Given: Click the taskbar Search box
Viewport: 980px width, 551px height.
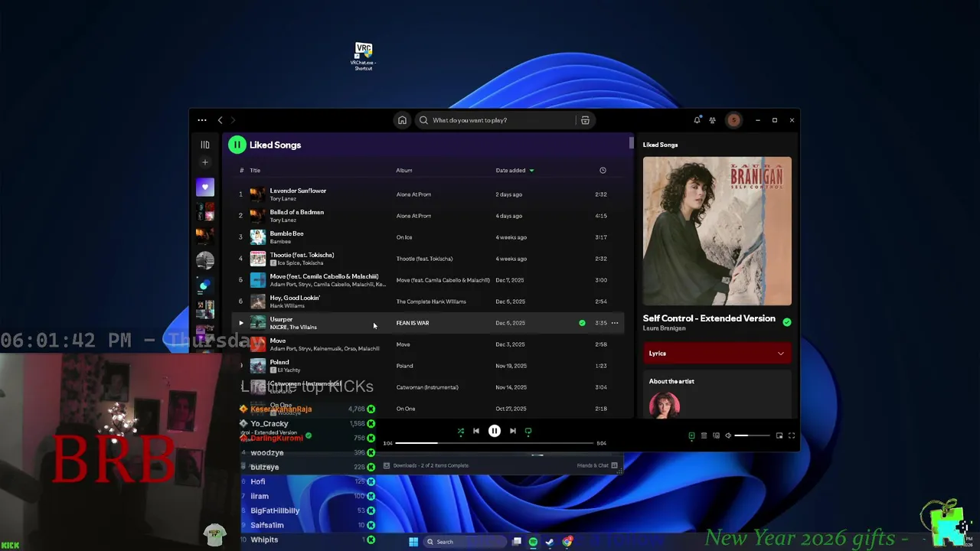Looking at the screenshot, I should coord(465,542).
